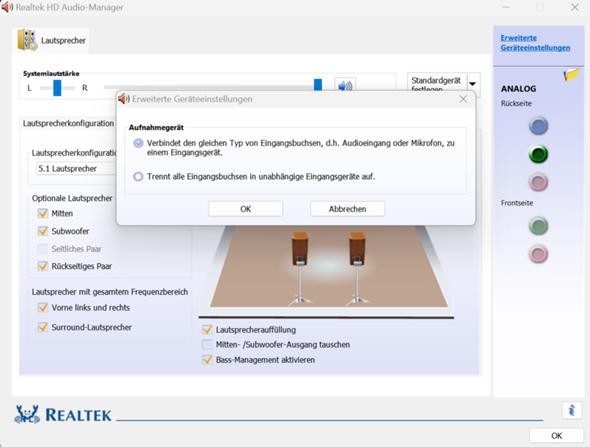This screenshot has height=447, width=590.
Task: Open the info icon near Realtek logo
Action: [572, 410]
